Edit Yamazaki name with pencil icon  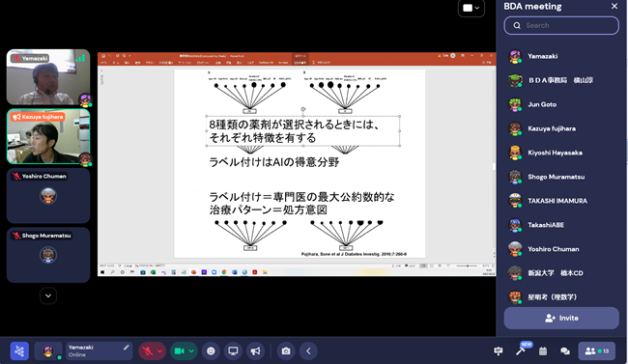point(127,348)
